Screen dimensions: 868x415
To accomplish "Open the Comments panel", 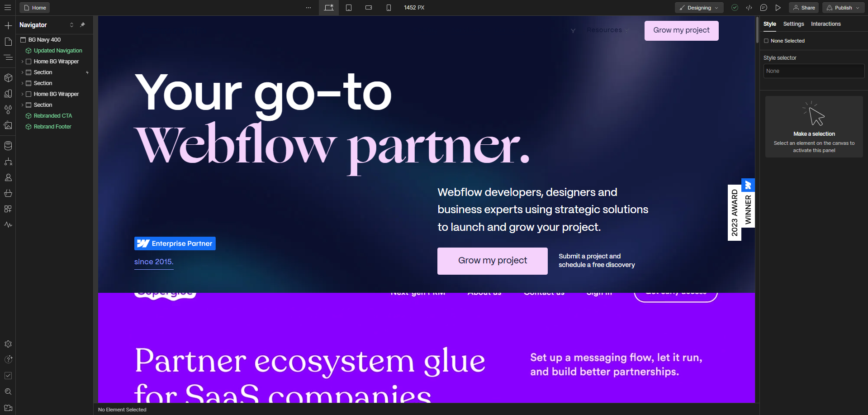I will [764, 8].
